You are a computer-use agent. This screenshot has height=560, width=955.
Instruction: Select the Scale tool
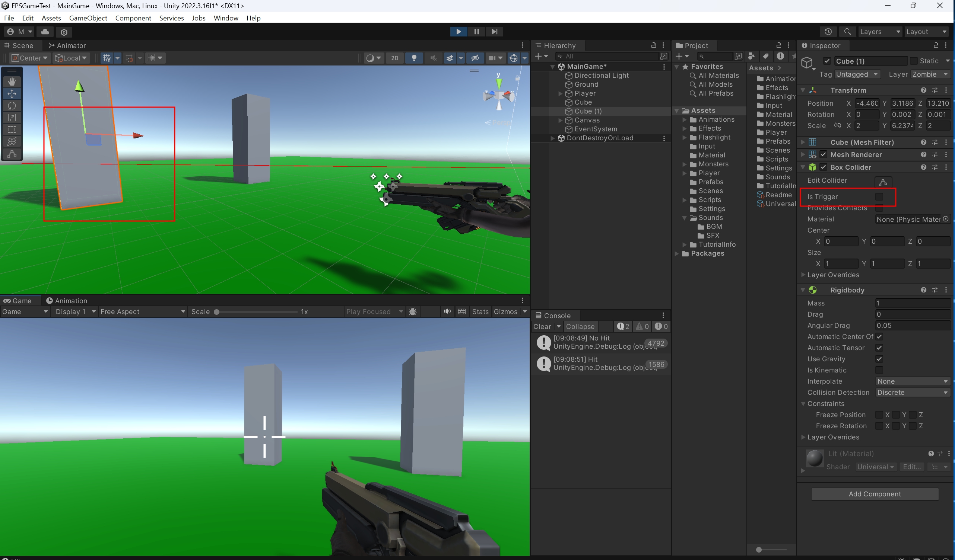tap(12, 118)
